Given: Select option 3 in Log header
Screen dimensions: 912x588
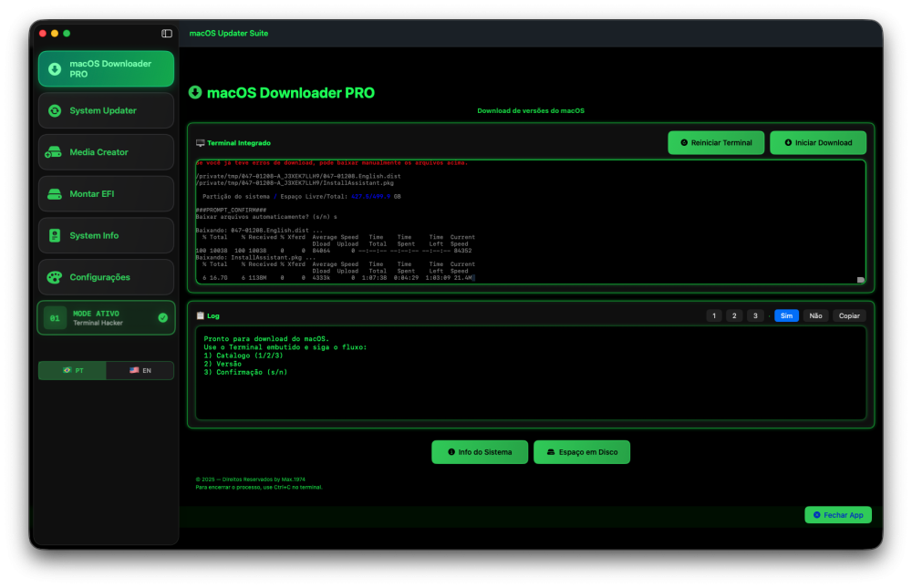Looking at the screenshot, I should [x=755, y=315].
